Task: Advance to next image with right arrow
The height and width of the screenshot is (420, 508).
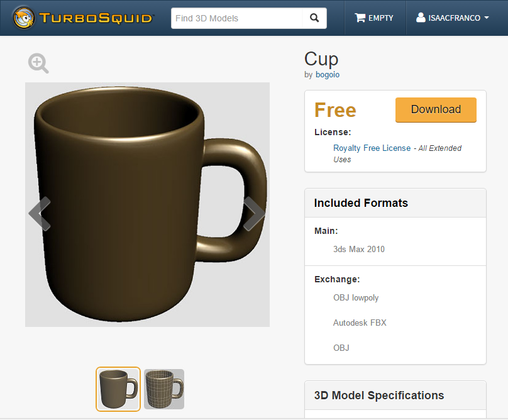Action: [253, 214]
